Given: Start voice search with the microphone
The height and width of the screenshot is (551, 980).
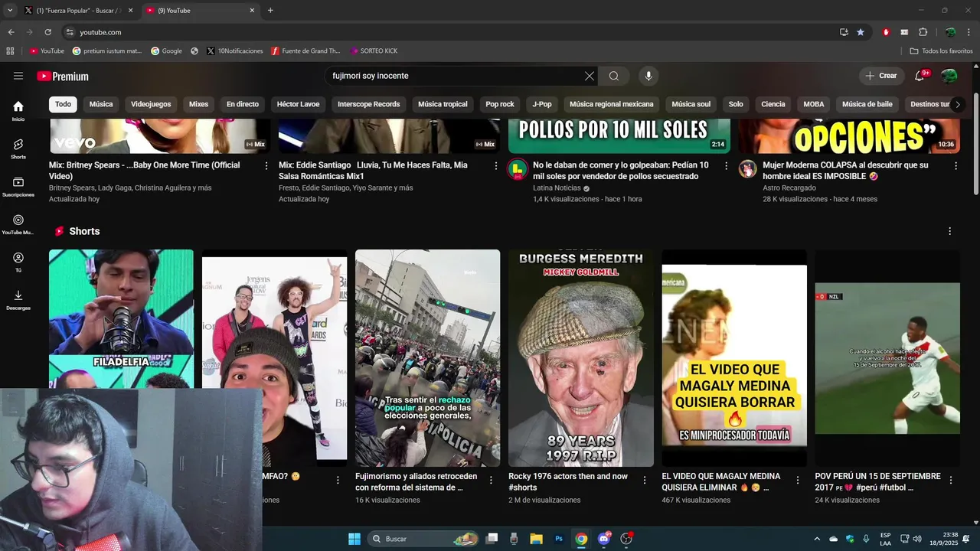Looking at the screenshot, I should [x=648, y=76].
